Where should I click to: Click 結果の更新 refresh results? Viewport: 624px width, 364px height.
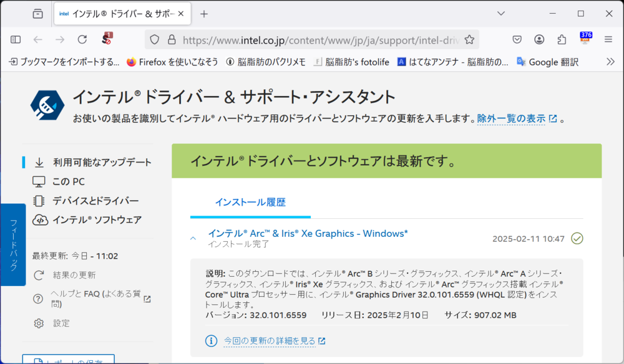(x=74, y=275)
